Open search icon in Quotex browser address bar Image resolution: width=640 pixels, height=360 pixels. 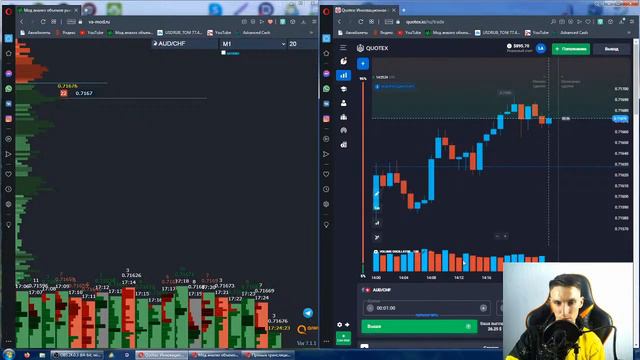pyautogui.click(x=553, y=22)
